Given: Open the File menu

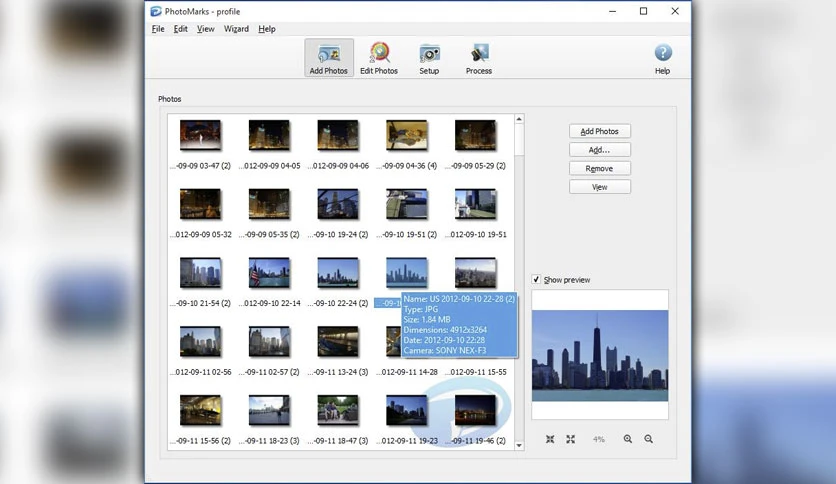Looking at the screenshot, I should [158, 29].
